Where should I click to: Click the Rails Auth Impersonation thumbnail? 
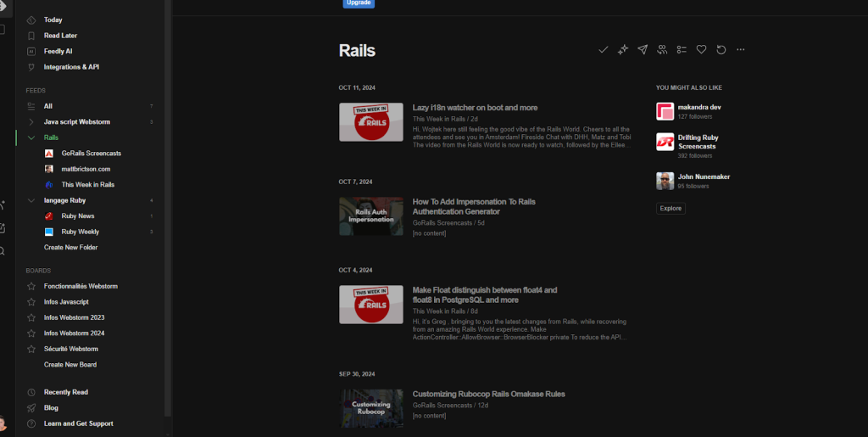pyautogui.click(x=371, y=216)
